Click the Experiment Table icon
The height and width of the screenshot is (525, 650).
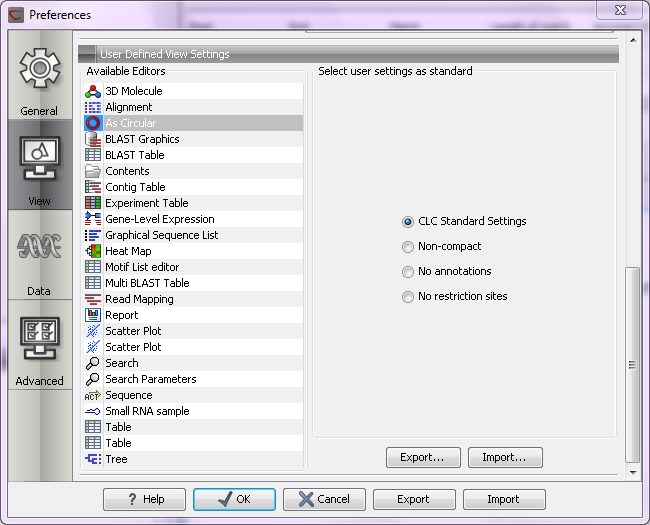click(x=93, y=203)
